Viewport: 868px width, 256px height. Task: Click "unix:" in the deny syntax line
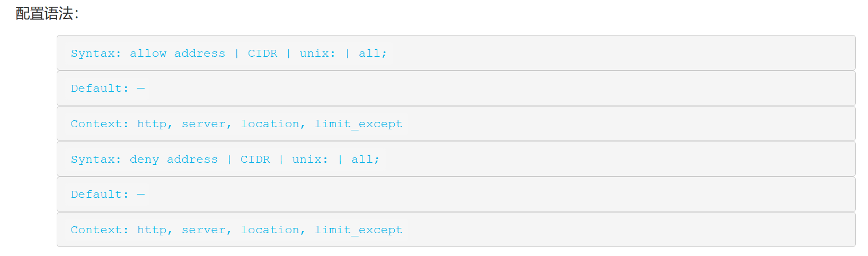pyautogui.click(x=310, y=160)
